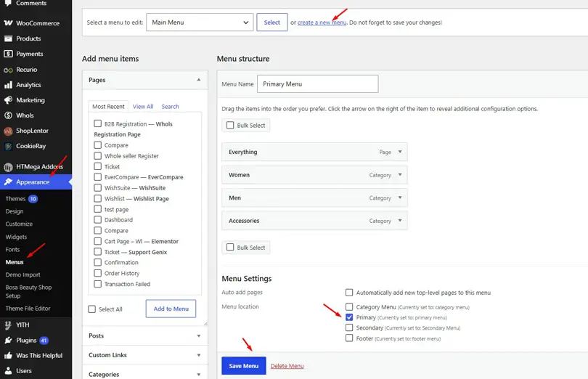Click the Products sidebar icon
This screenshot has width=588, height=379.
point(8,38)
